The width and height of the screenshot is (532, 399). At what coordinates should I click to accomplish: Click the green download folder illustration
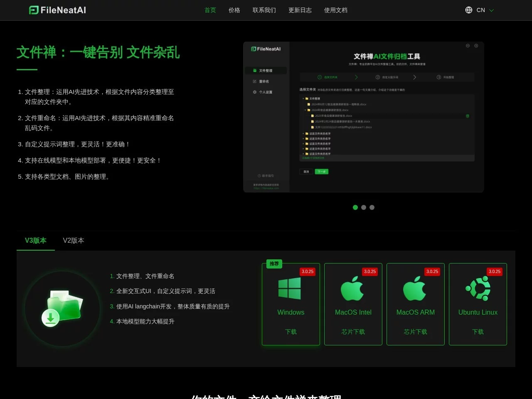[x=62, y=308]
